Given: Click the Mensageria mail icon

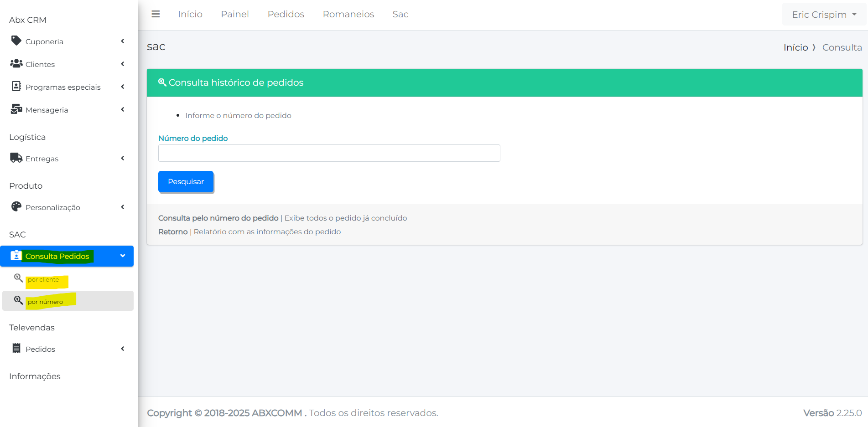Looking at the screenshot, I should click(x=16, y=109).
